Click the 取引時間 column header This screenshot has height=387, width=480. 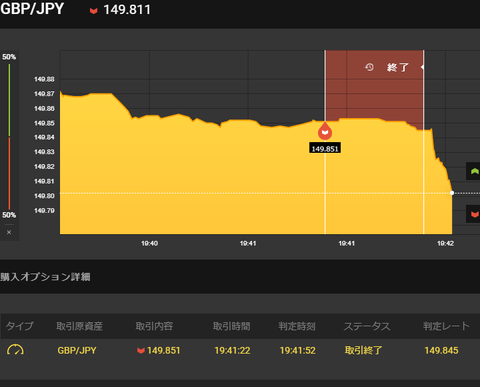point(232,326)
